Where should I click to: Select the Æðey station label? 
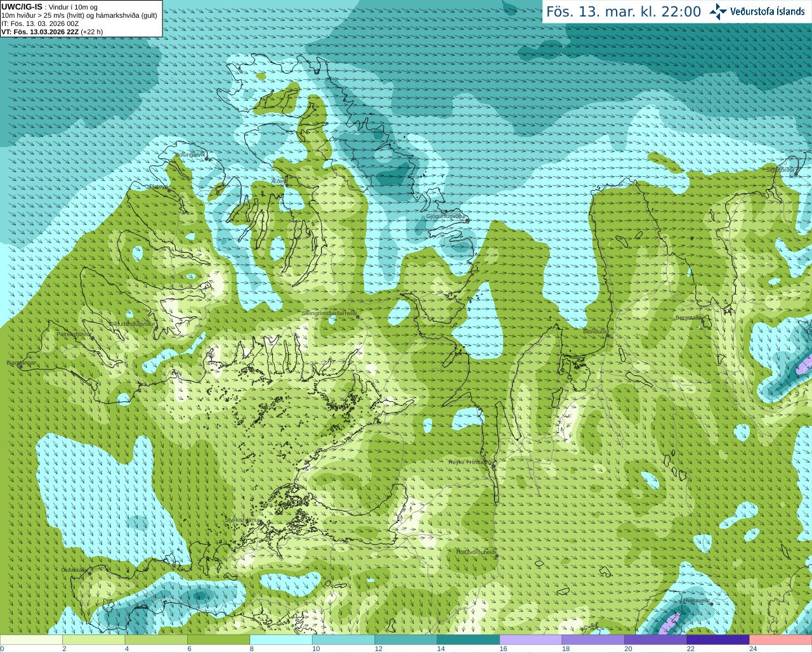(x=278, y=181)
